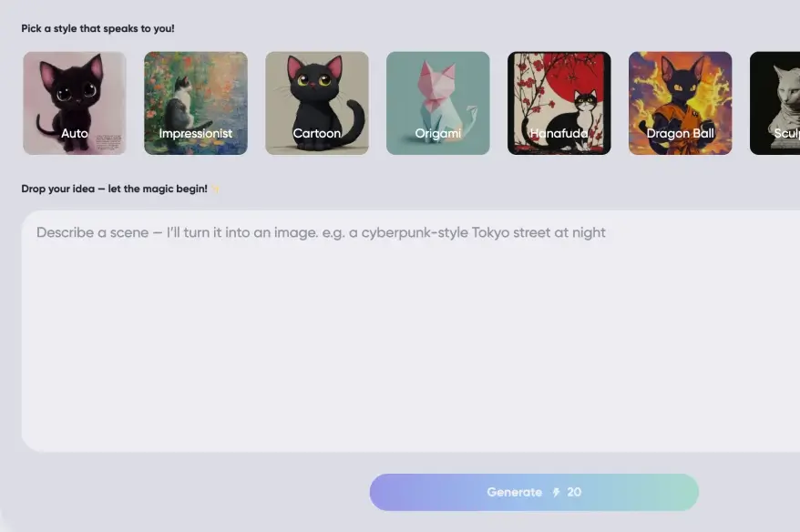This screenshot has width=800, height=532.
Task: Click the 'Drop your idea' heading text
Action: [114, 189]
